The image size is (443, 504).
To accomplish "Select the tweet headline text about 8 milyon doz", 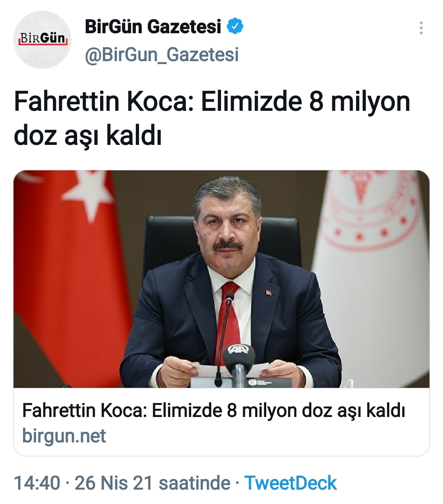I will [212, 119].
